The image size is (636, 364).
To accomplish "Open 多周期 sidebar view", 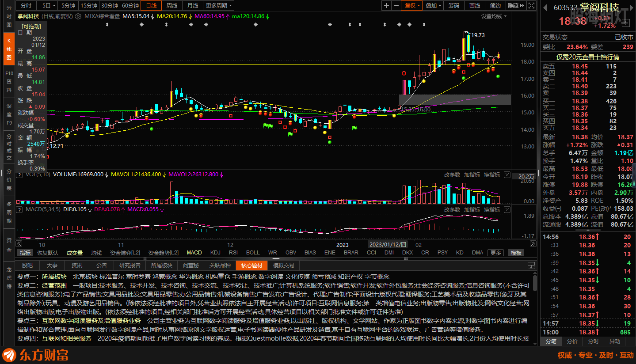I will pos(9,212).
